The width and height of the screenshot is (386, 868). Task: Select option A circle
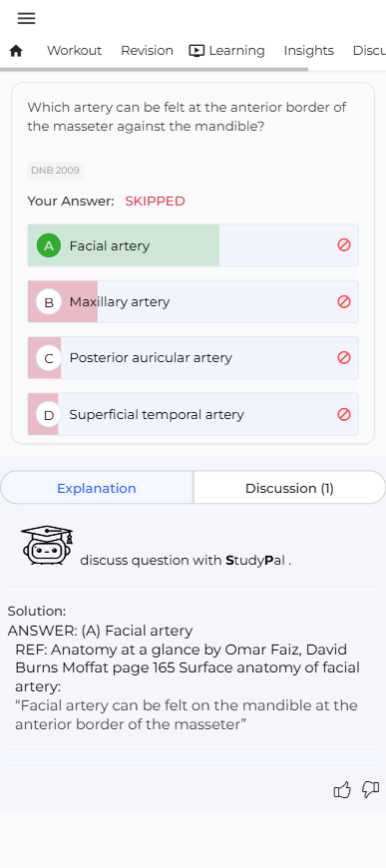pyautogui.click(x=49, y=245)
